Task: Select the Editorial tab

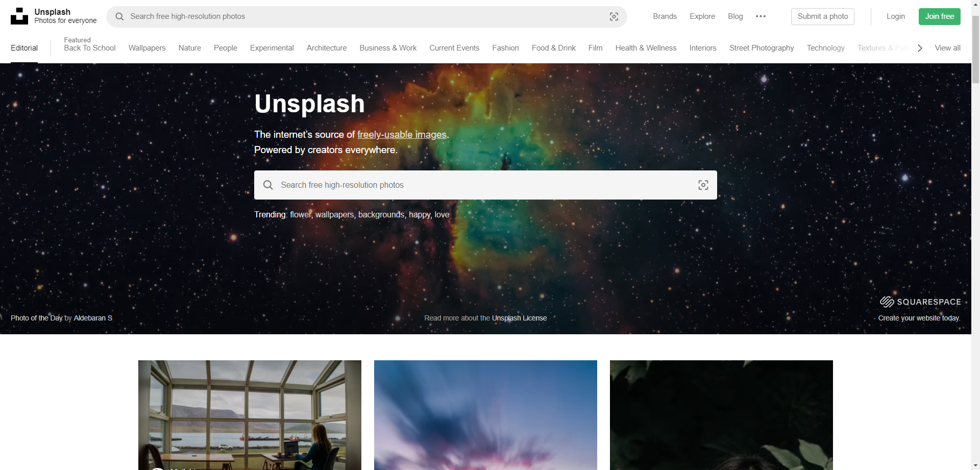Action: (x=24, y=48)
